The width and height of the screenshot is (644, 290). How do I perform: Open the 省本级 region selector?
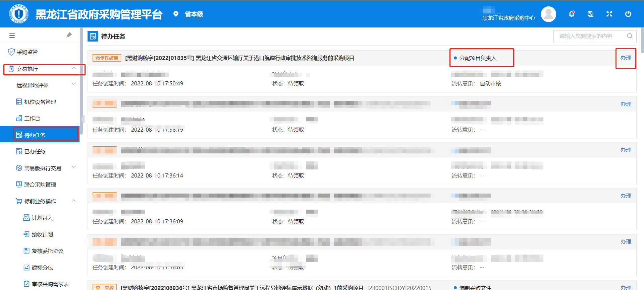pos(194,14)
